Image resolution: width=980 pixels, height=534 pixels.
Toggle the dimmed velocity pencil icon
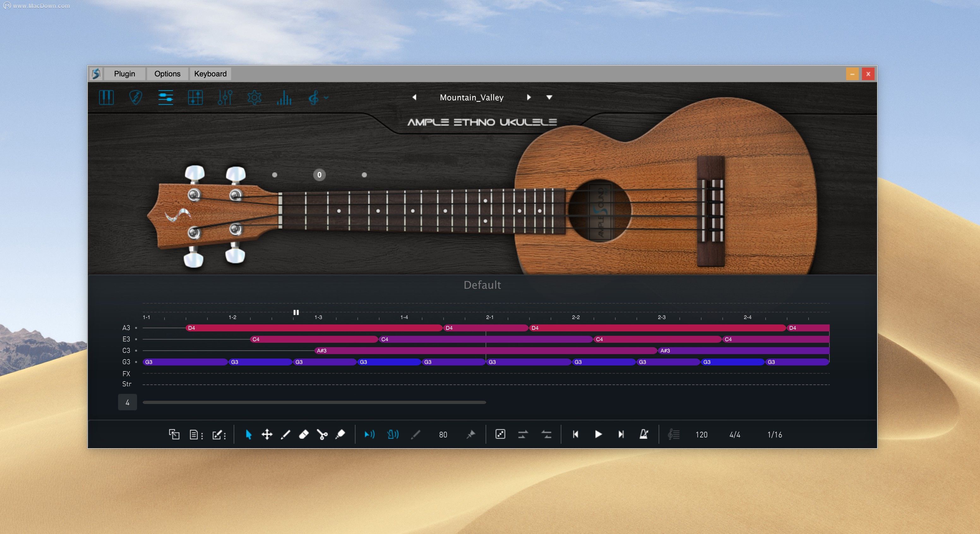(x=416, y=434)
